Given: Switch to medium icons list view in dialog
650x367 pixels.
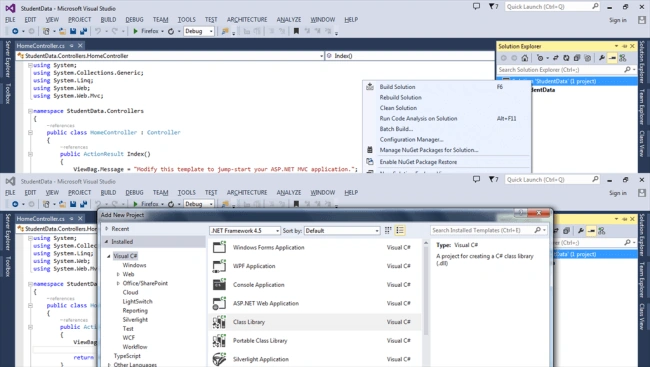Looking at the screenshot, I should pos(400,230).
